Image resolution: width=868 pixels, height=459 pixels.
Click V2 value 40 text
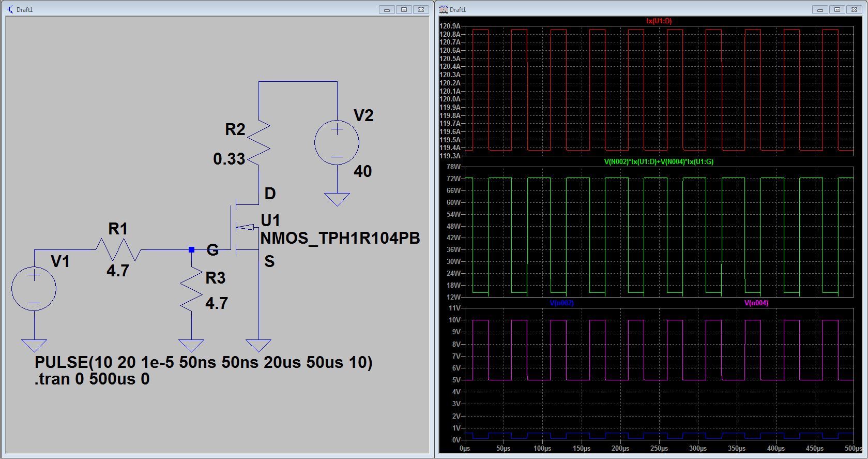coord(363,171)
